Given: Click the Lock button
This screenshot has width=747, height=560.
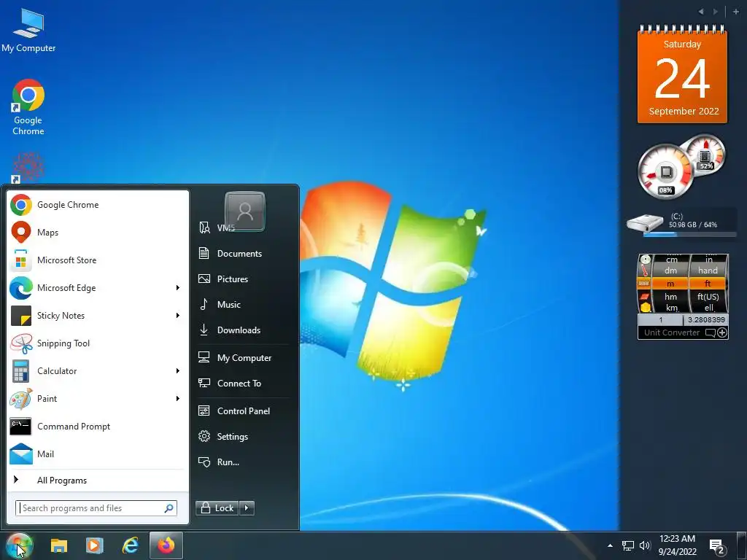Looking at the screenshot, I should [x=217, y=508].
